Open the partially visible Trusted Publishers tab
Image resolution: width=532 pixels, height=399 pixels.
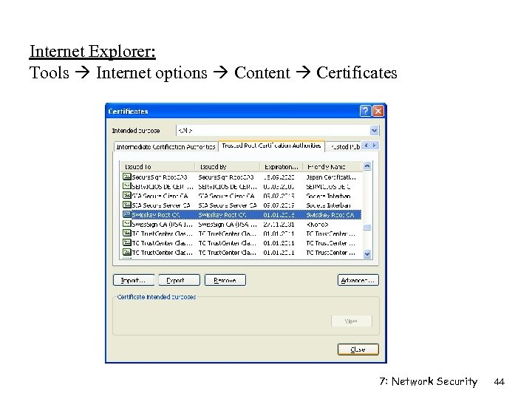click(x=344, y=146)
